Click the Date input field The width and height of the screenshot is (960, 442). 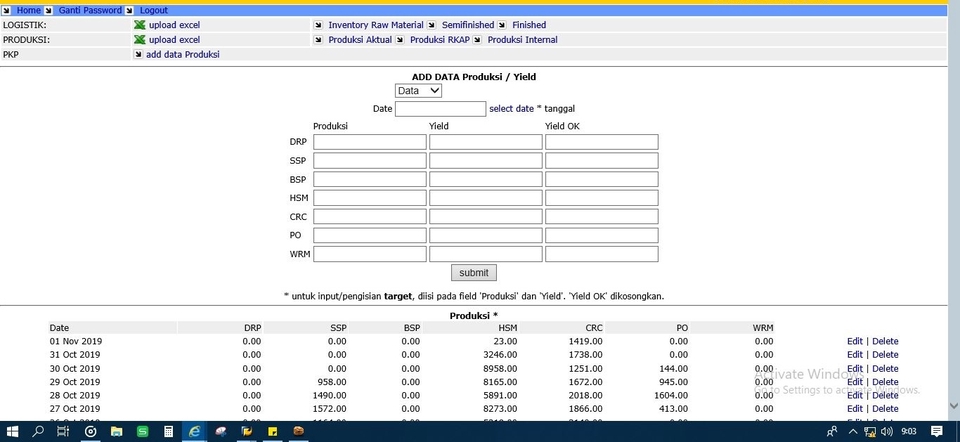tap(441, 109)
